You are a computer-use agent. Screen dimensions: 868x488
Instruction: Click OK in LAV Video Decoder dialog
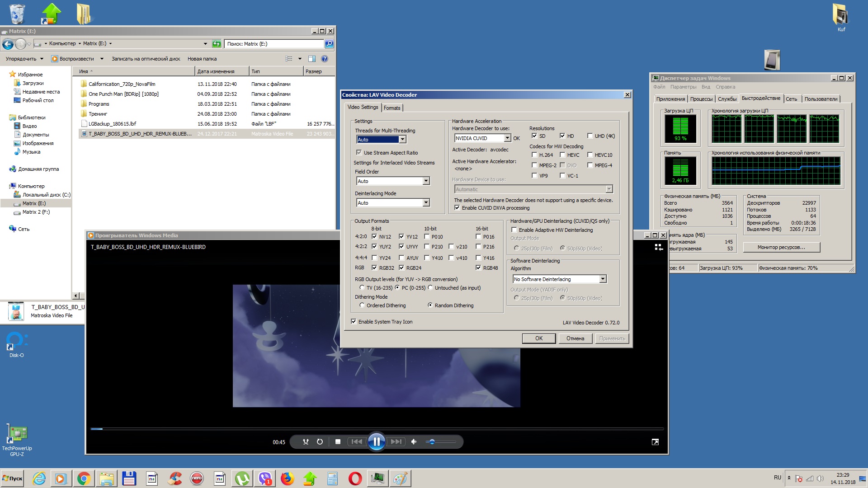pyautogui.click(x=538, y=338)
